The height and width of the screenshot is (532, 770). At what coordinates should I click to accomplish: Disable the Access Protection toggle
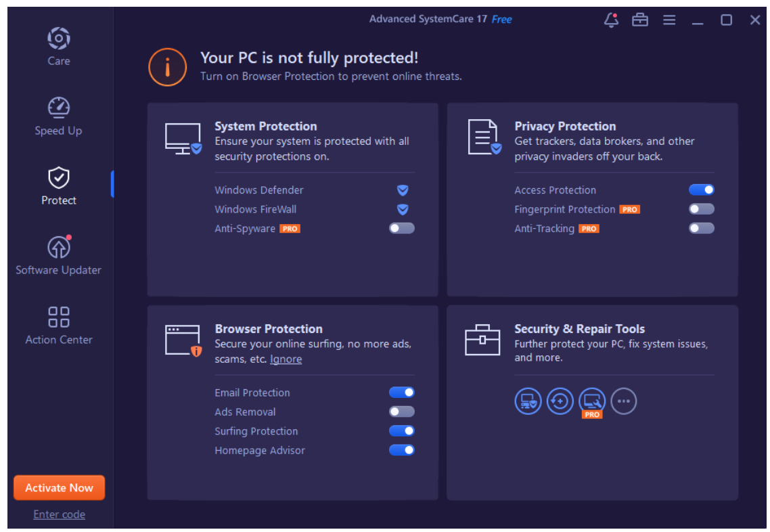click(x=701, y=190)
